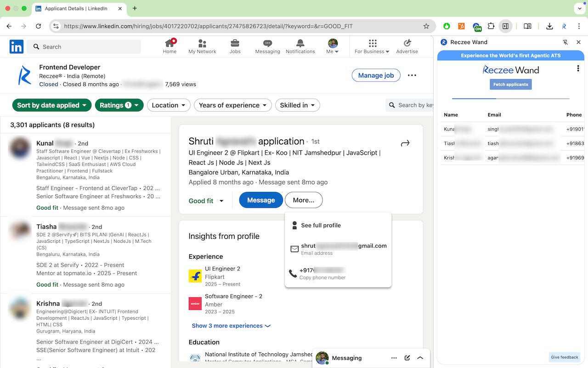This screenshot has width=588, height=368.
Task: Select See full profile from the menu
Action: [x=338, y=225]
